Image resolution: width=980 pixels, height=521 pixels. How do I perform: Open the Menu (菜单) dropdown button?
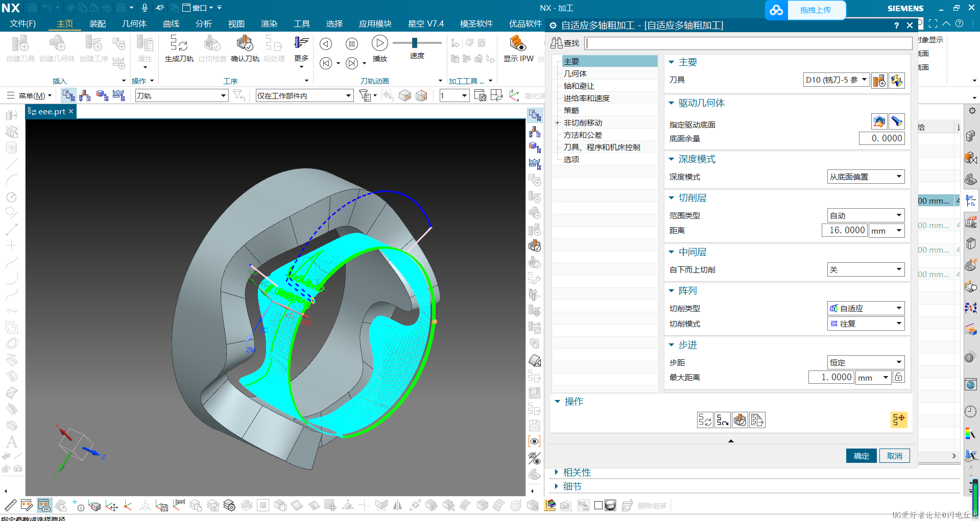(x=30, y=95)
